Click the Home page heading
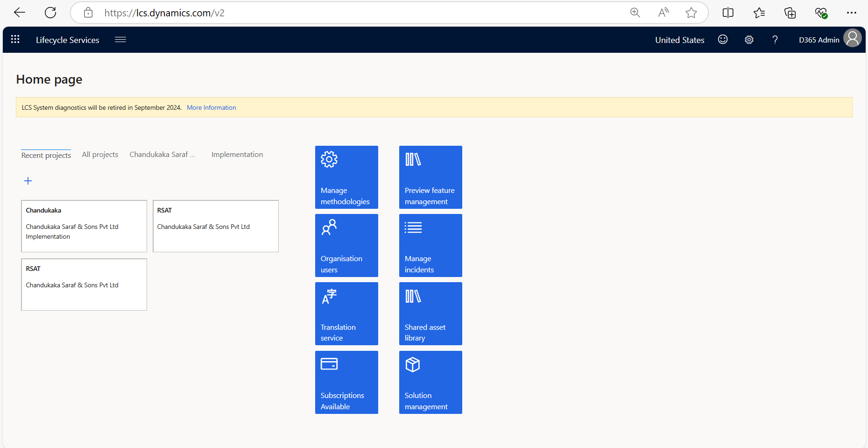The width and height of the screenshot is (868, 448). coord(49,79)
